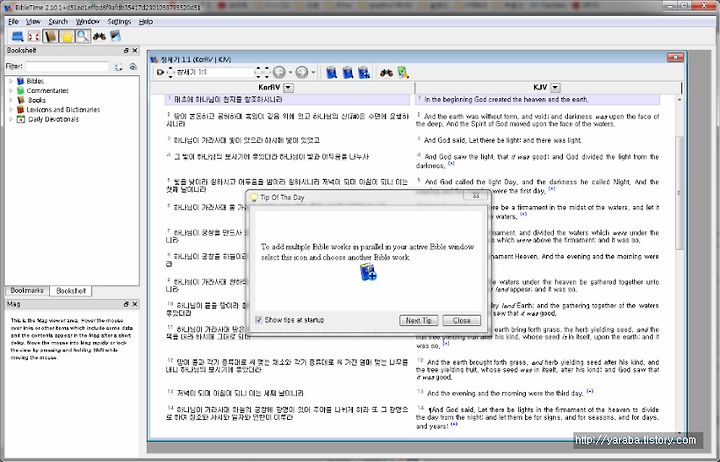Toggle the Bookshelf panel book icon in toolbar
Viewport: 720px width, 462px height.
tap(50, 36)
